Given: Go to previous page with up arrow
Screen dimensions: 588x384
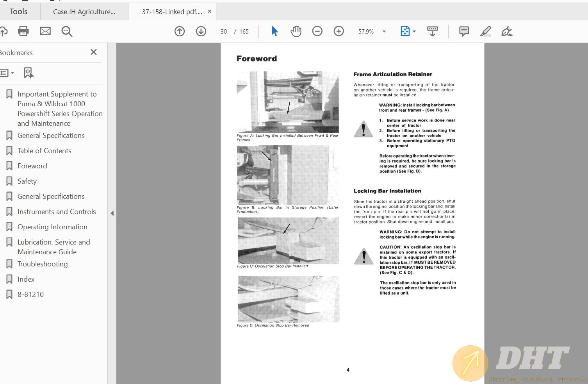Looking at the screenshot, I should [180, 31].
